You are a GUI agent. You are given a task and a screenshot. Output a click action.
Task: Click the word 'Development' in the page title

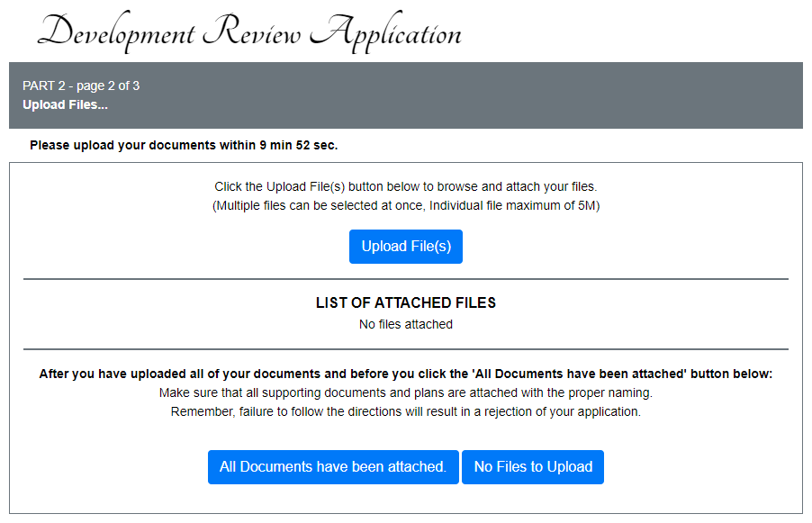click(x=117, y=33)
